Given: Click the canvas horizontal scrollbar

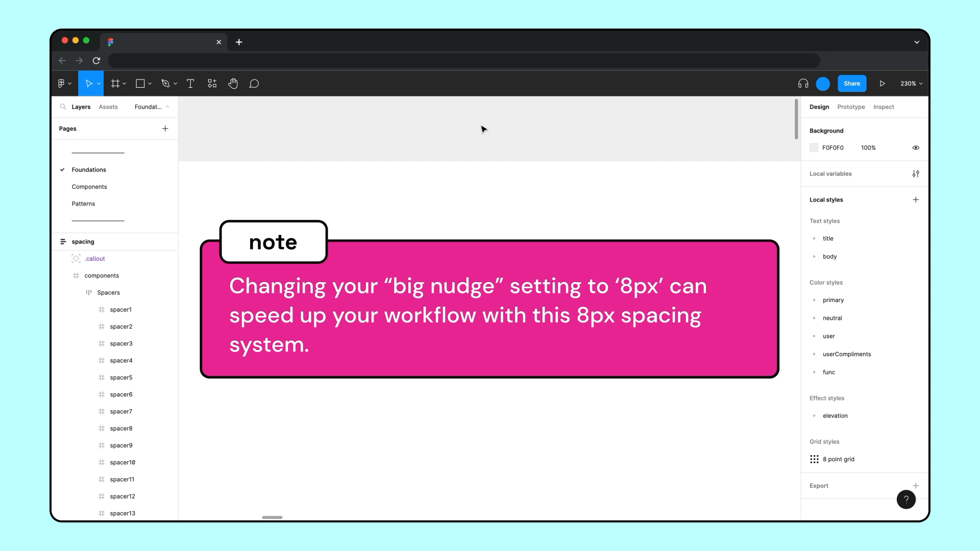Looking at the screenshot, I should tap(272, 517).
